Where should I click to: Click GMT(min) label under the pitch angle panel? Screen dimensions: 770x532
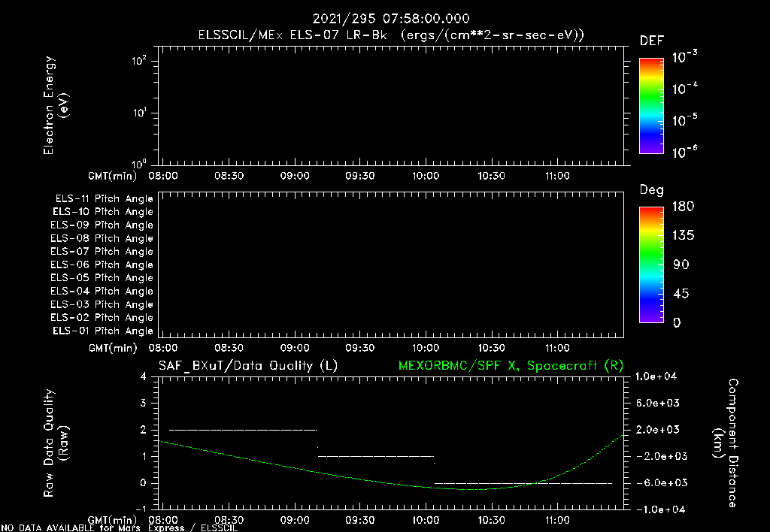(113, 348)
